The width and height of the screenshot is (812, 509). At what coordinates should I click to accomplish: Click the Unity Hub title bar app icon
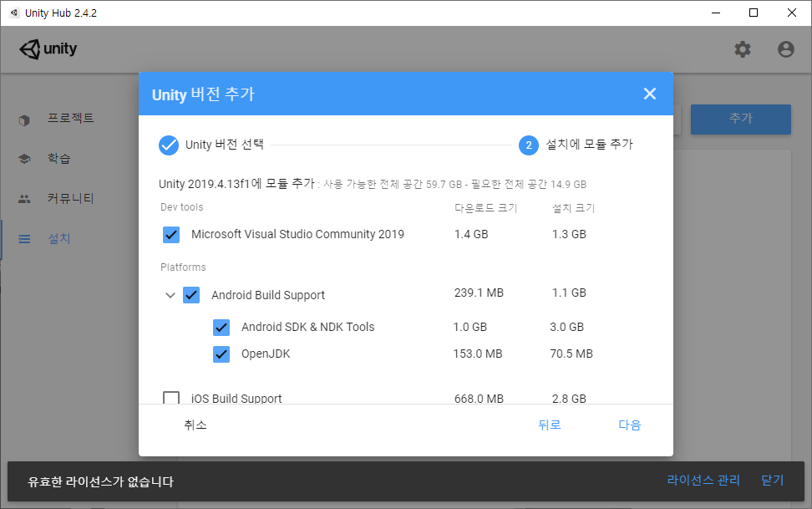[14, 13]
